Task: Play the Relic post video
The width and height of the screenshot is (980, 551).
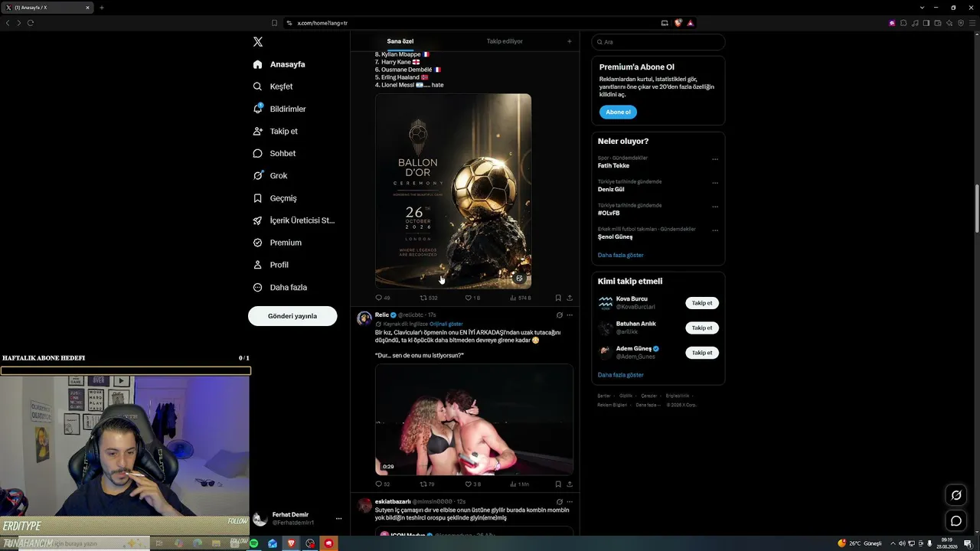Action: 474,419
